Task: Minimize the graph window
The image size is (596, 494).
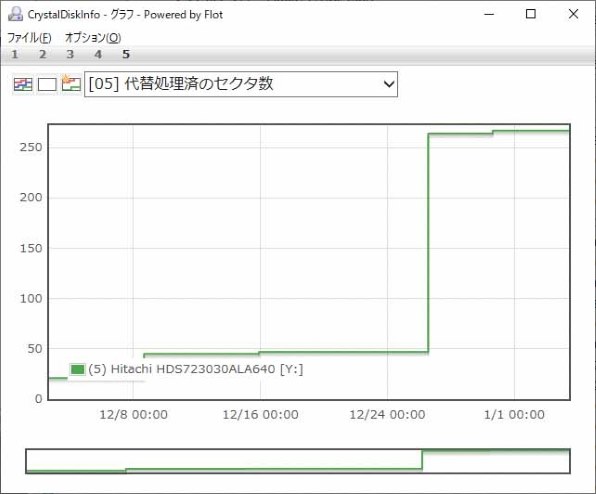Action: [x=489, y=14]
